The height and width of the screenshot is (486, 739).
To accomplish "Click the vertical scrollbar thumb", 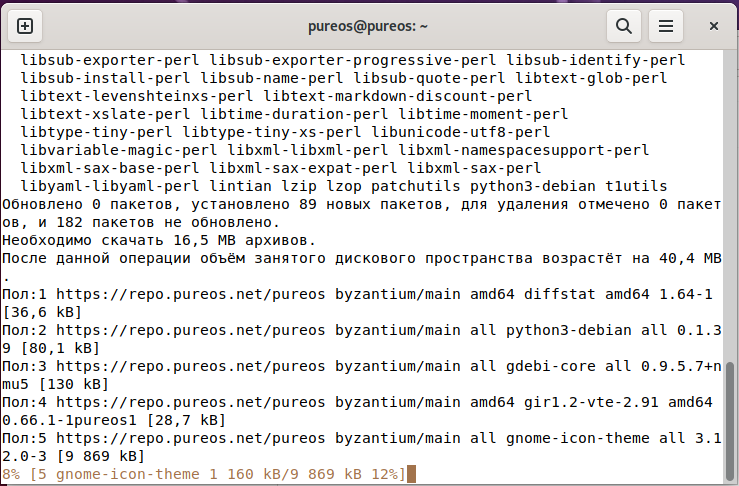I will (x=730, y=420).
